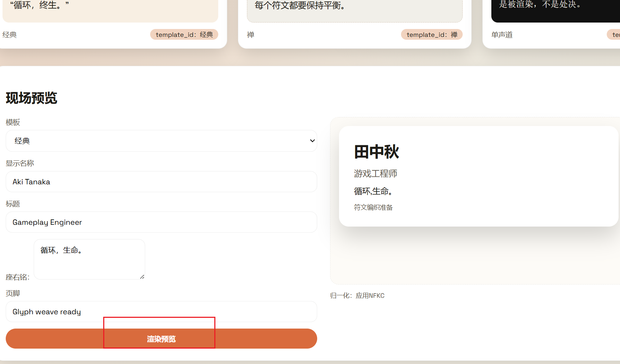Click the 禅 template card label
The image size is (620, 364).
tap(251, 35)
